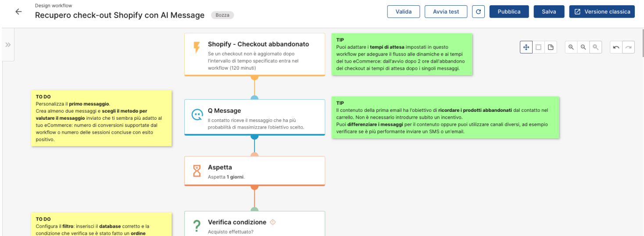This screenshot has height=236, width=644.
Task: Publish the workflow with Pubblica
Action: coord(509,12)
